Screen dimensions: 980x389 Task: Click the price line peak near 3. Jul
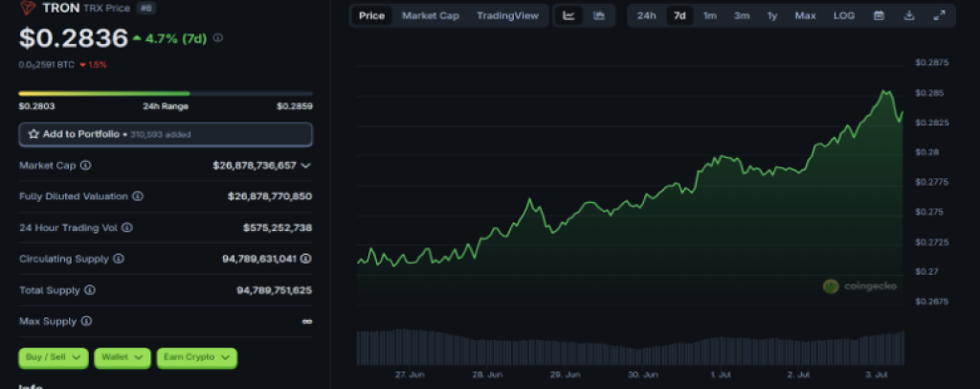point(885,91)
